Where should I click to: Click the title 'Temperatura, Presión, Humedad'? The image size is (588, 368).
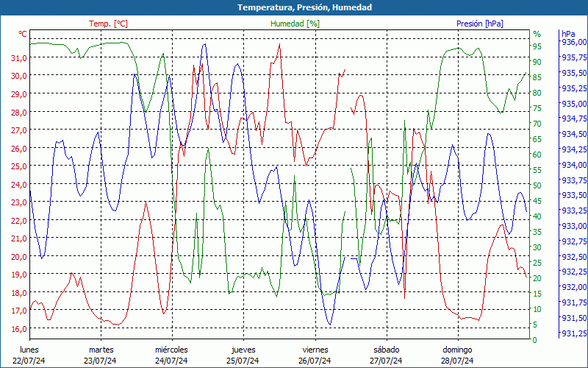pyautogui.click(x=304, y=7)
